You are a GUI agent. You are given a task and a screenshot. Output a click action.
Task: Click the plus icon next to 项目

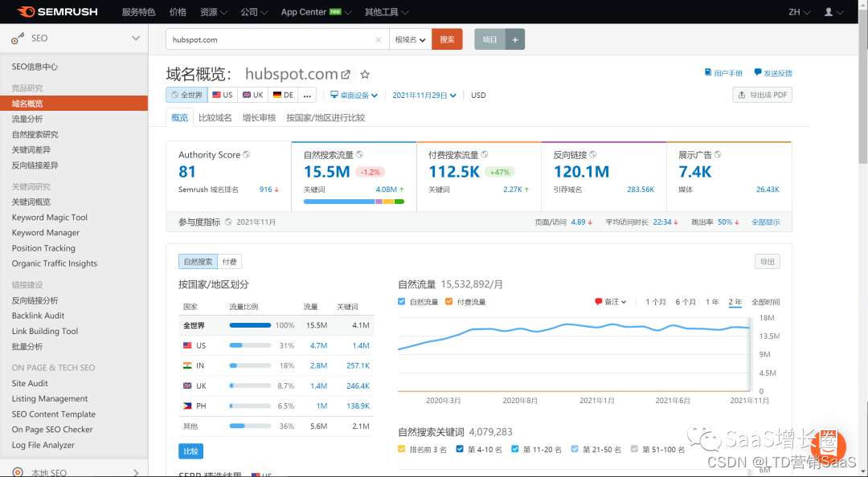pyautogui.click(x=515, y=39)
